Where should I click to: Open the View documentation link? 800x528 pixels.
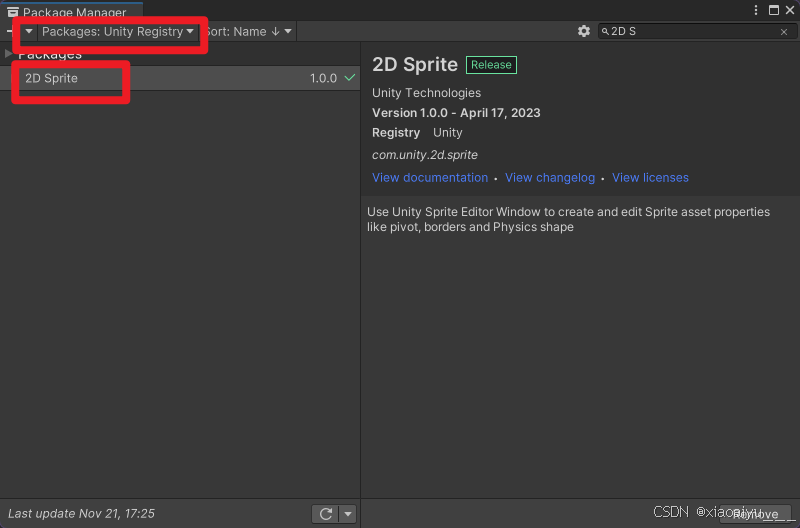click(x=430, y=178)
